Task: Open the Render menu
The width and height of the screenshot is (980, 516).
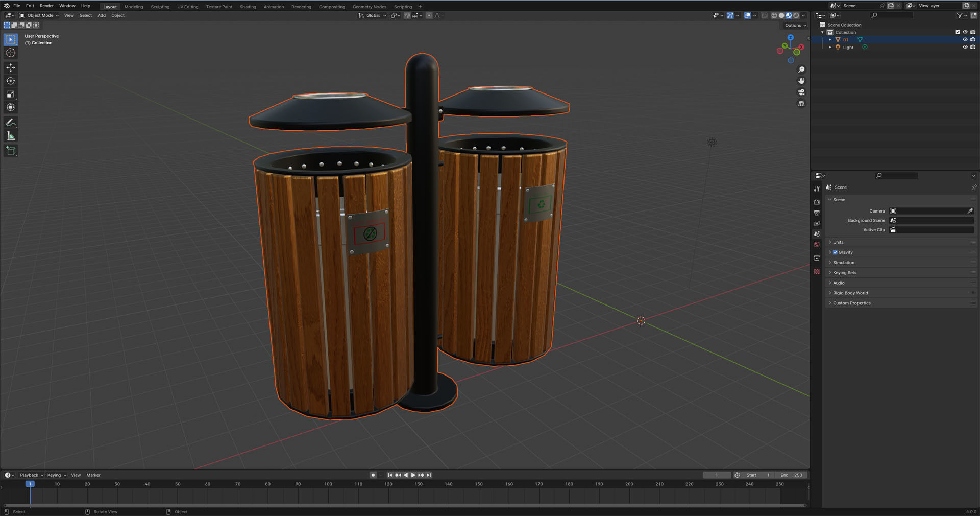Action: click(46, 6)
